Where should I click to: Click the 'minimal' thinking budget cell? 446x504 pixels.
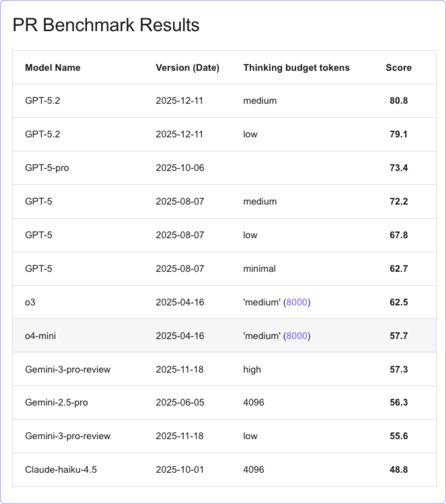(x=259, y=269)
